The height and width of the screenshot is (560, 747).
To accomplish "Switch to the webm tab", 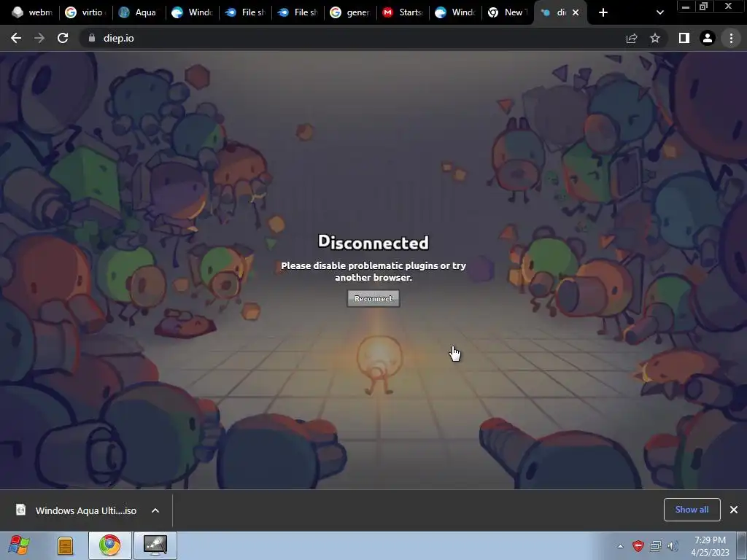I will 32,12.
